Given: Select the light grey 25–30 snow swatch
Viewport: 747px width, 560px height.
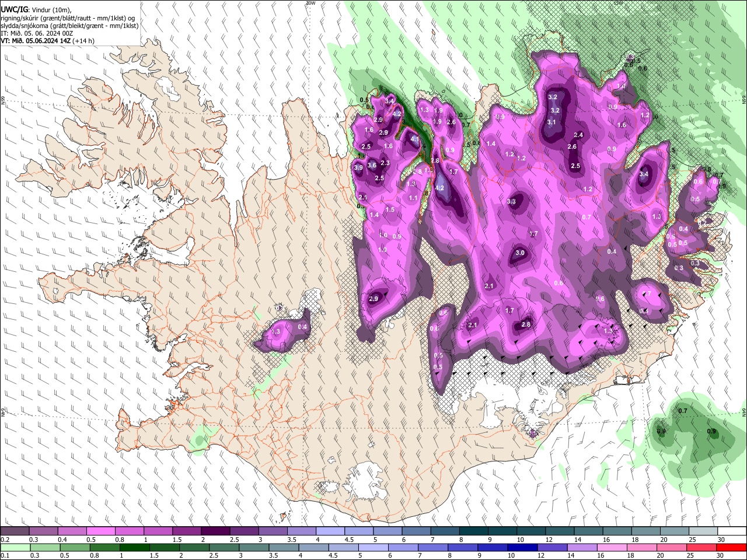Looking at the screenshot, I should pos(703,531).
